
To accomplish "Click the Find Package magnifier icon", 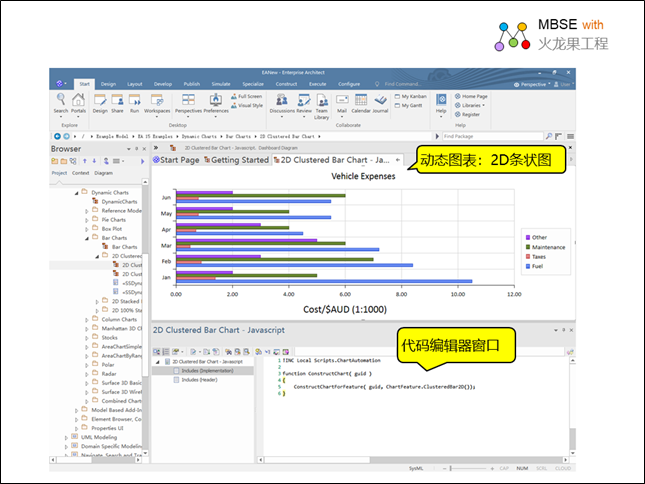I will 549,136.
